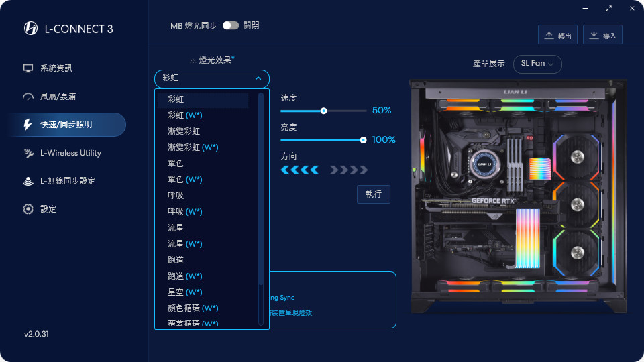Click the 速度 slider handle
The width and height of the screenshot is (644, 362).
[x=323, y=111]
